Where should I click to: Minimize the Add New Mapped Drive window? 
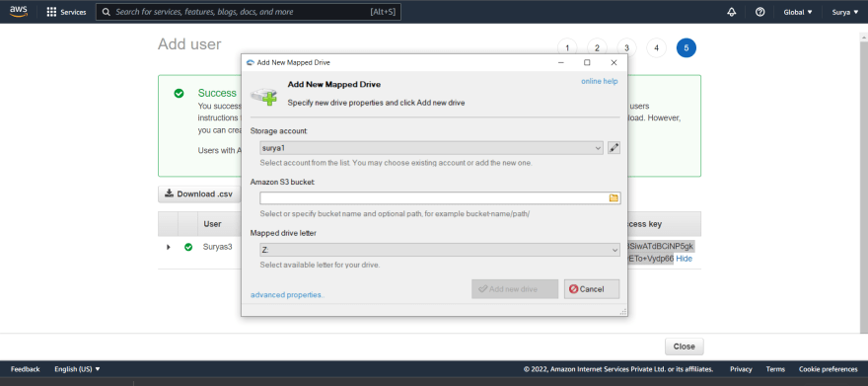click(x=561, y=62)
